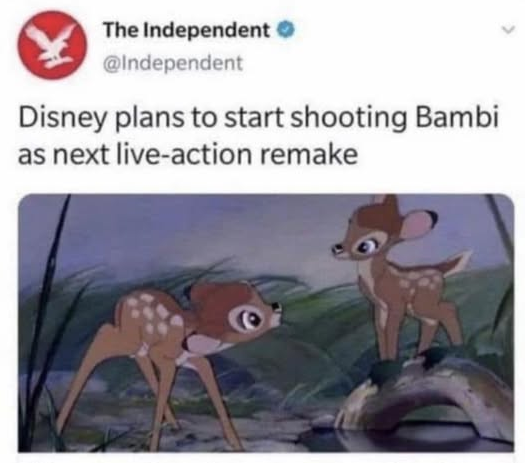This screenshot has width=525, height=463.
Task: Open The Independent display name profile link
Action: 186,30
